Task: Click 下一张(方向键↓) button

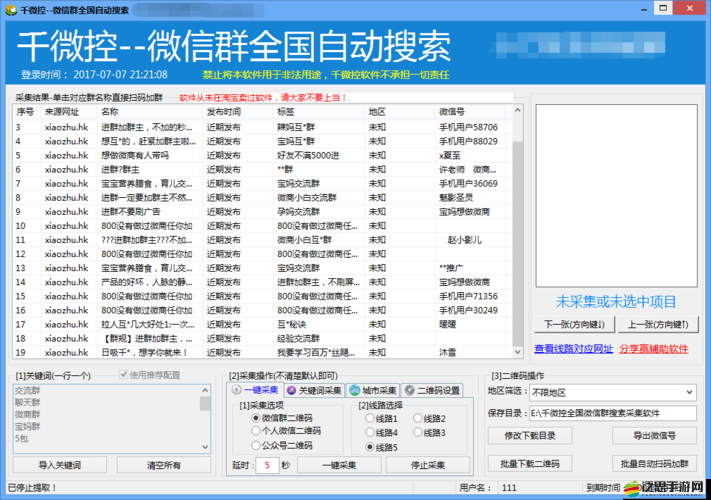Action: pyautogui.click(x=575, y=325)
